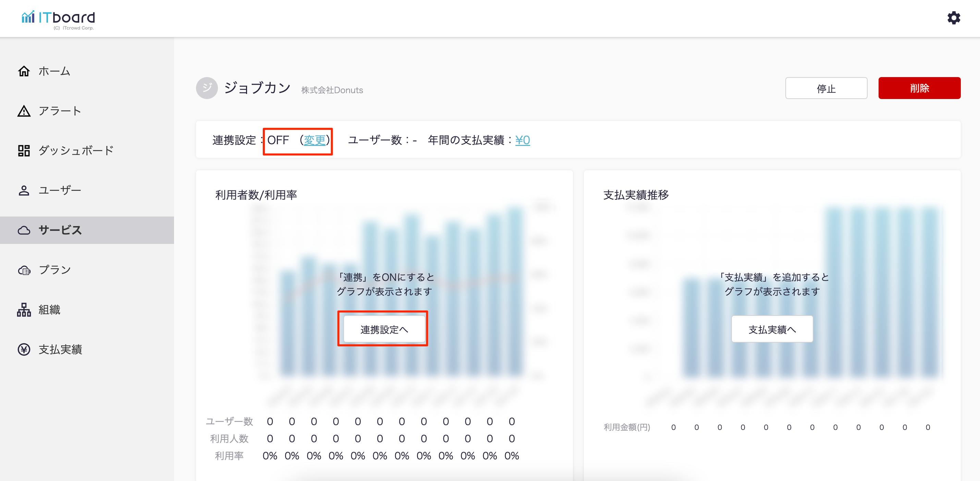
Task: Click the ジョブカン service avatar circle
Action: point(207,88)
